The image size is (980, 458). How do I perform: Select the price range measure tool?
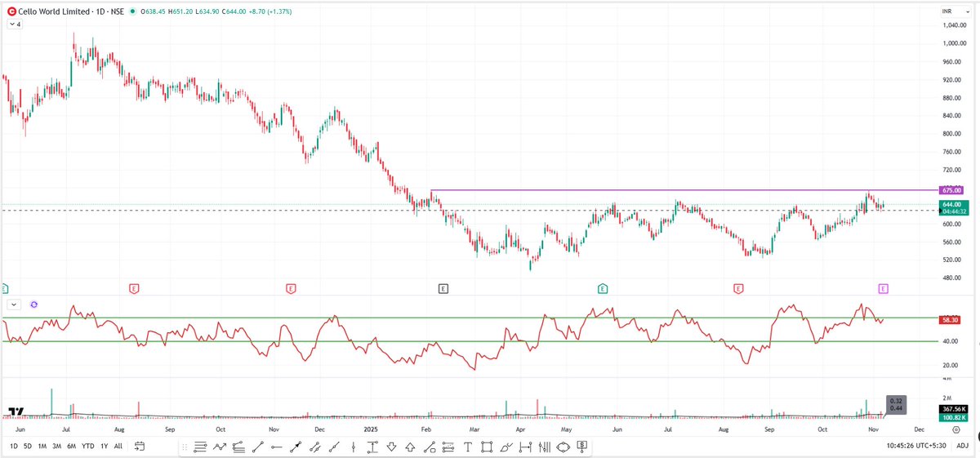[x=372, y=447]
